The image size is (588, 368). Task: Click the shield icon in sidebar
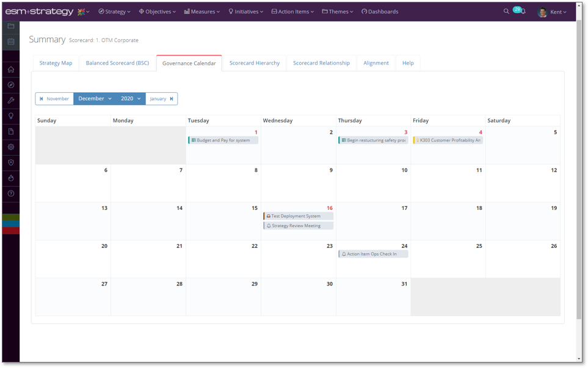point(11,163)
